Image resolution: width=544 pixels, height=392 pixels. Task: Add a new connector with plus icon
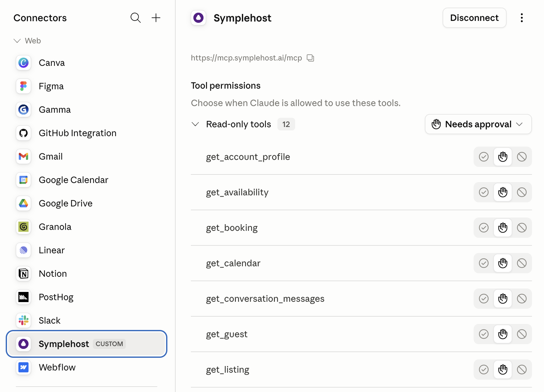pyautogui.click(x=156, y=18)
